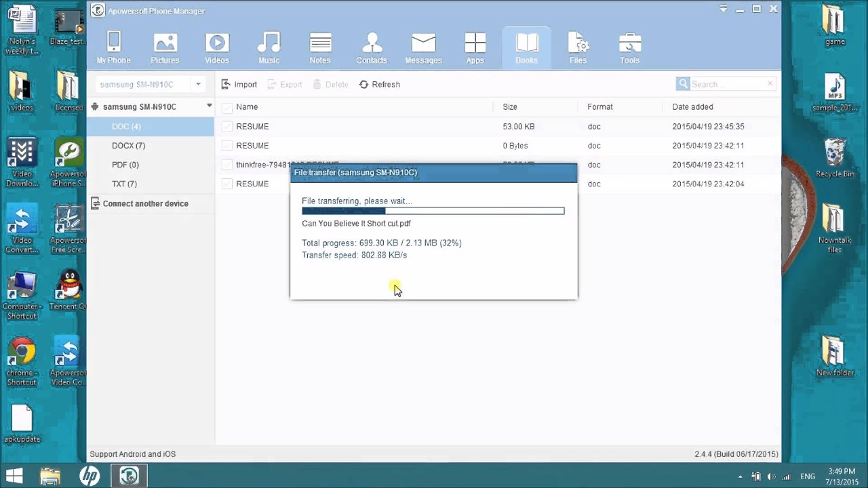
Task: Click the 2015/04/19 23:45:35 date cell
Action: click(708, 127)
